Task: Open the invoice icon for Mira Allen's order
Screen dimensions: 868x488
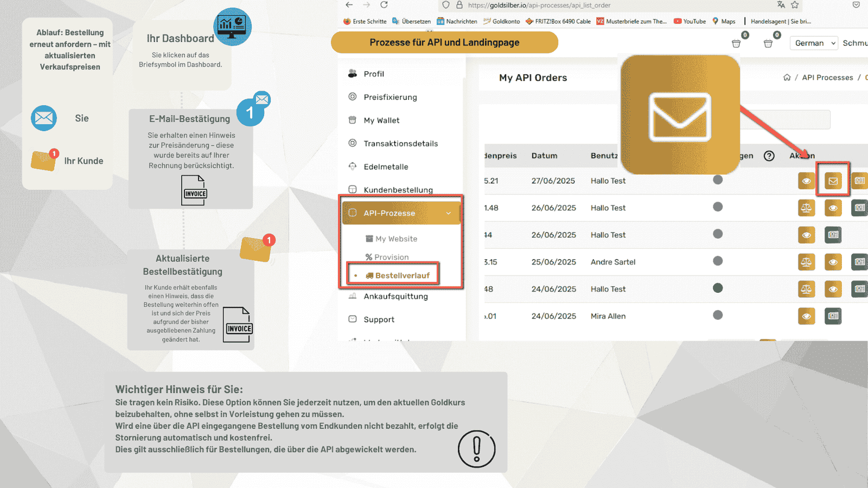Action: [833, 316]
